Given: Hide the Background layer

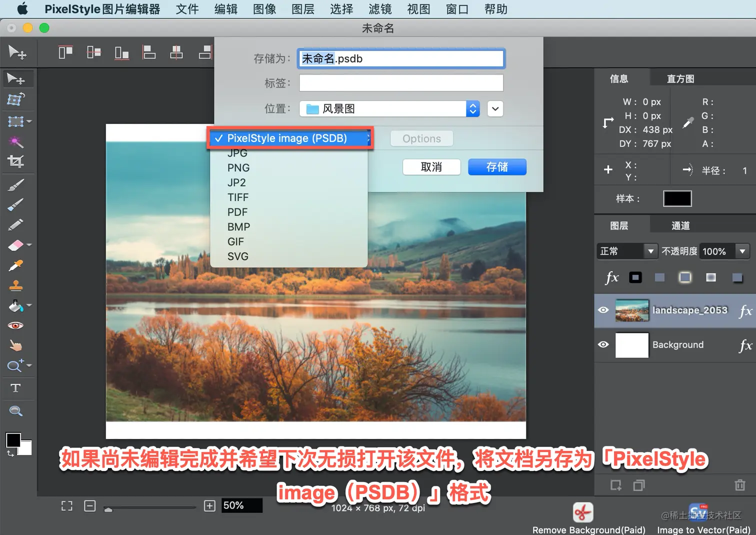Looking at the screenshot, I should coord(603,344).
